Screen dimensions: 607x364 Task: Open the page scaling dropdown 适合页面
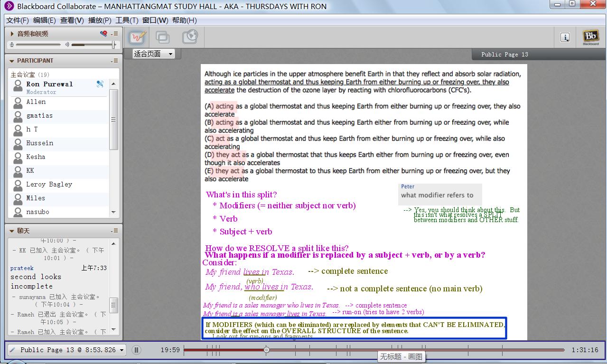[x=153, y=54]
